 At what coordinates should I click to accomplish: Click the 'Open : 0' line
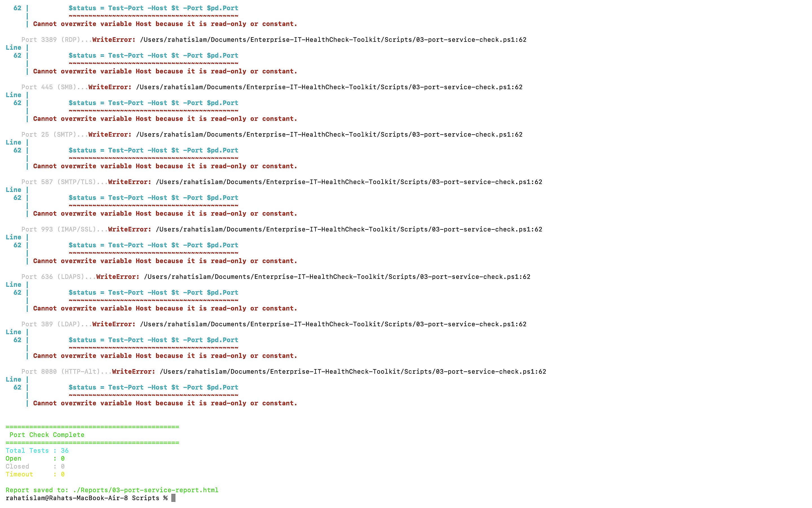click(35, 459)
